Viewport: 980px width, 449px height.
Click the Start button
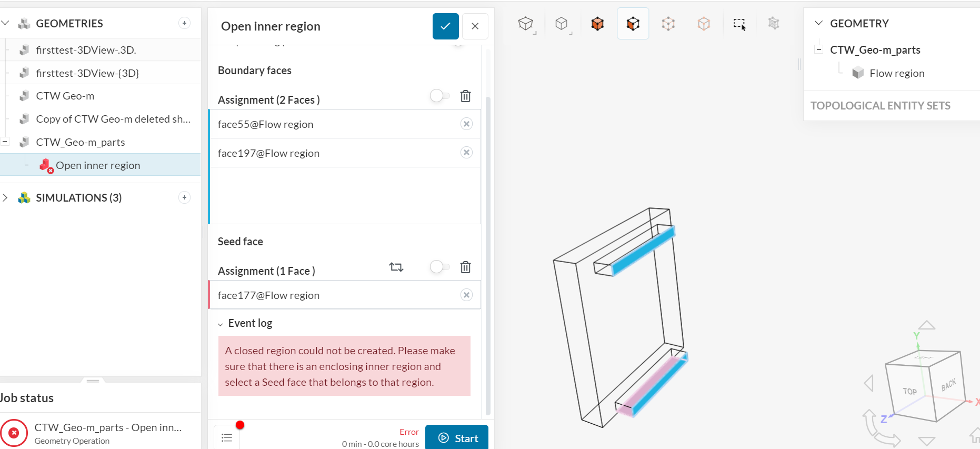click(x=457, y=437)
